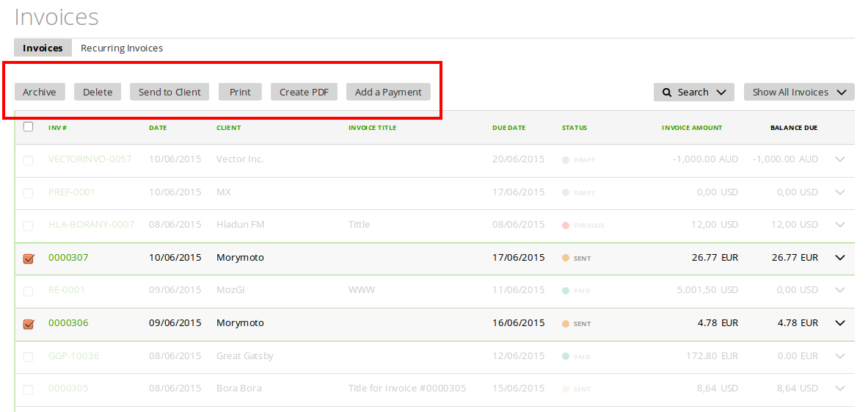
Task: Click the Great Gatsby client name
Action: pyautogui.click(x=244, y=355)
